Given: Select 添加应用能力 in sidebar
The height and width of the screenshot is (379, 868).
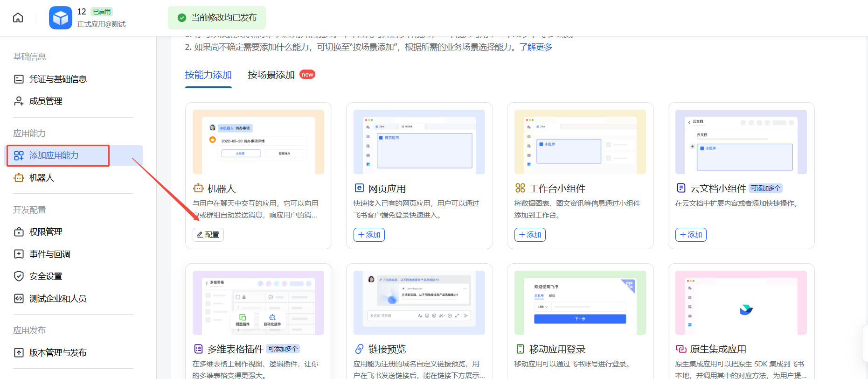Looking at the screenshot, I should [73, 155].
